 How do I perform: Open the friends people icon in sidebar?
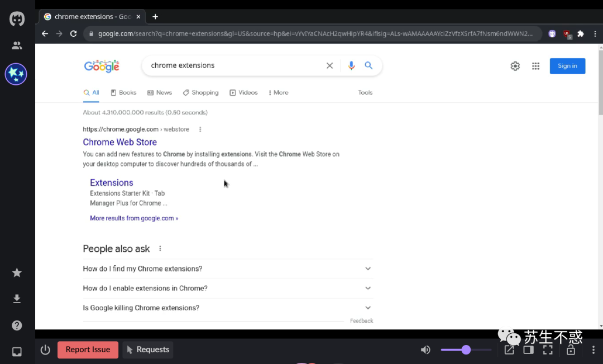17,45
